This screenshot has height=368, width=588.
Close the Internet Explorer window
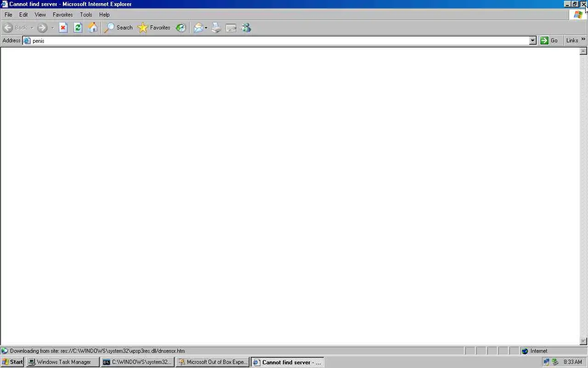click(x=583, y=4)
